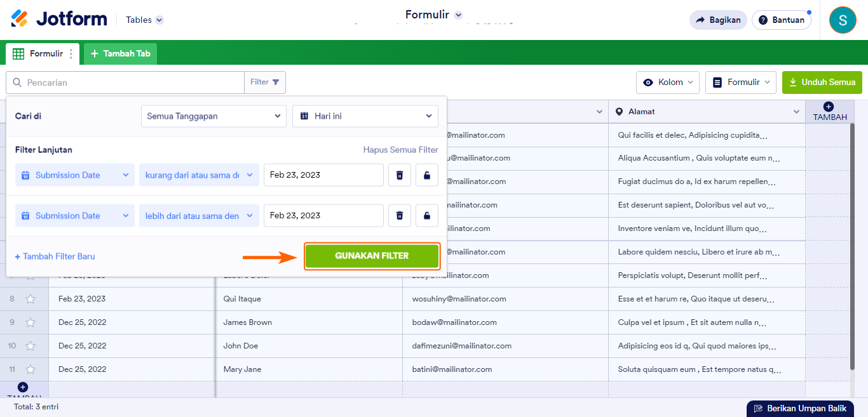Image resolution: width=868 pixels, height=417 pixels.
Task: Apply filters with Gunakan Filter
Action: click(372, 256)
